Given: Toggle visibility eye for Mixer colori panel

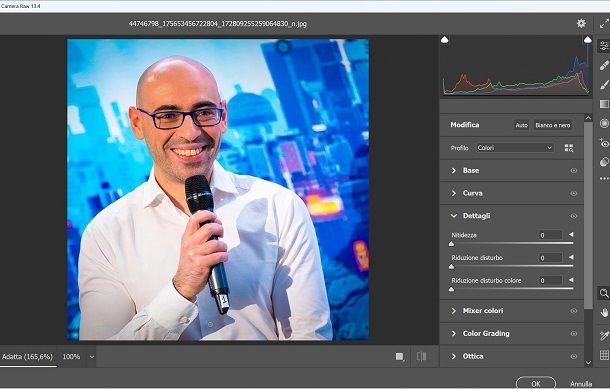Looking at the screenshot, I should pos(573,311).
